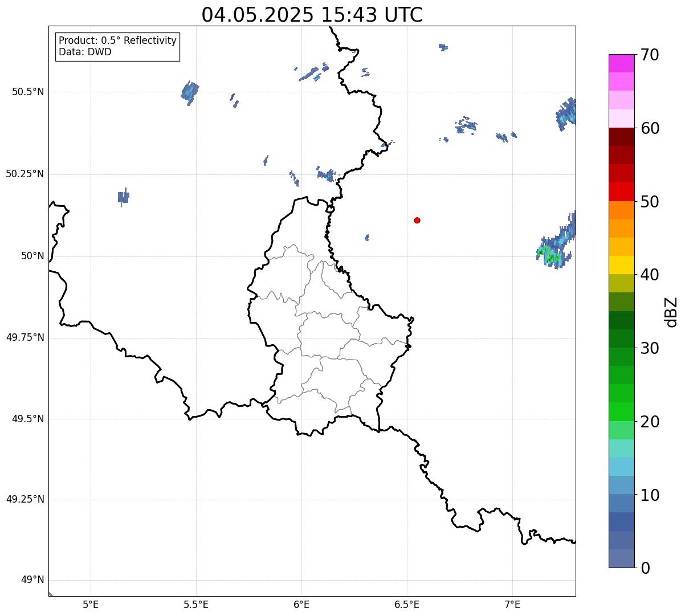Click the 49°N latitude label
The height and width of the screenshot is (616, 685).
pos(32,580)
